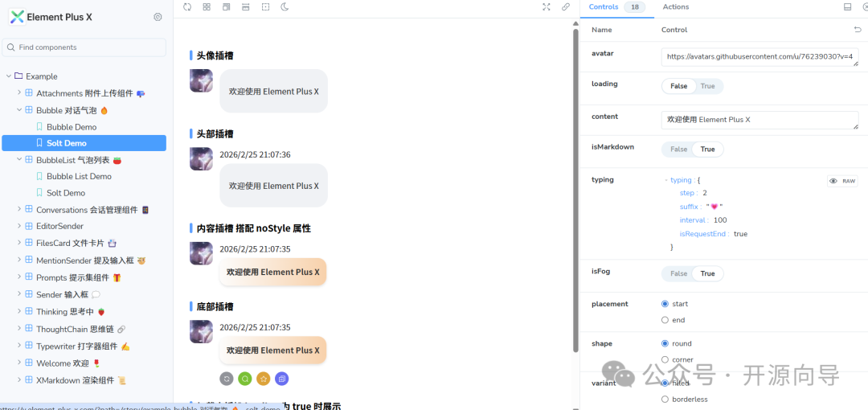Select highlighted Solt Demo story
The height and width of the screenshot is (410, 868).
(x=84, y=143)
